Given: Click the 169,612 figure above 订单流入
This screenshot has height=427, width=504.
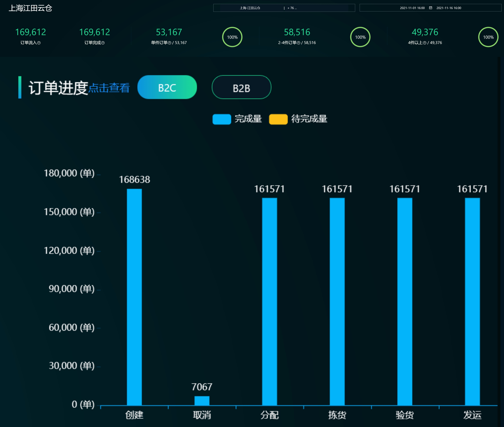Looking at the screenshot, I should [30, 32].
